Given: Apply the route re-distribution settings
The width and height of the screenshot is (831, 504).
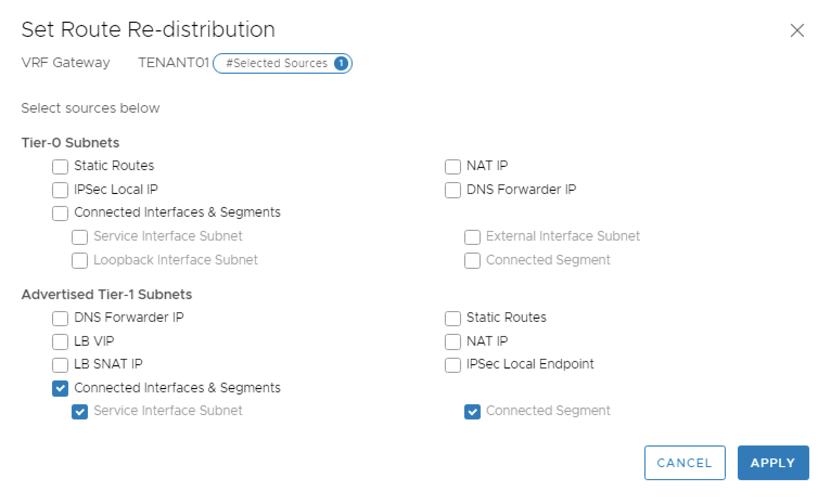Looking at the screenshot, I should click(772, 463).
